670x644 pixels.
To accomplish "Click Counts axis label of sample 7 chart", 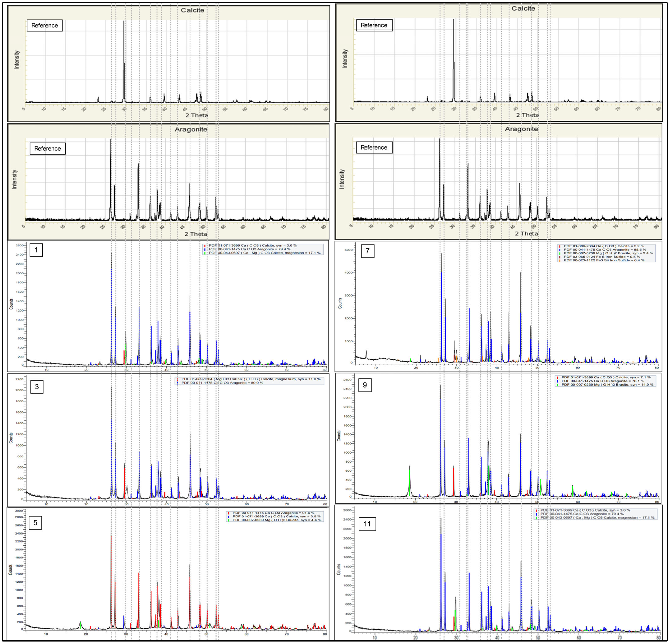I will [340, 303].
